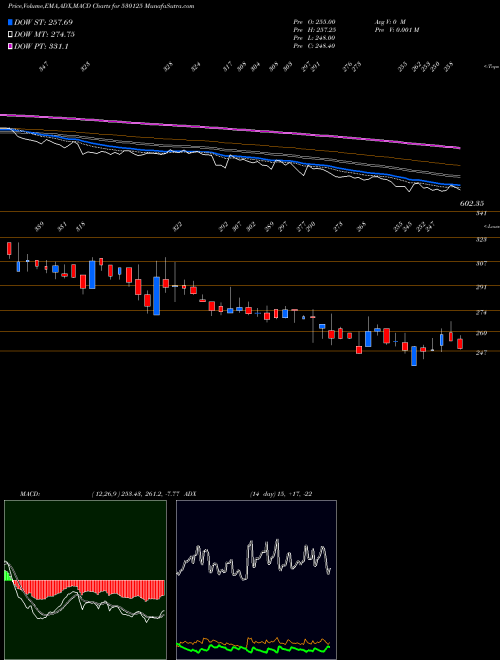Click the 'Avg V: 0 M' volume text

click(x=389, y=22)
